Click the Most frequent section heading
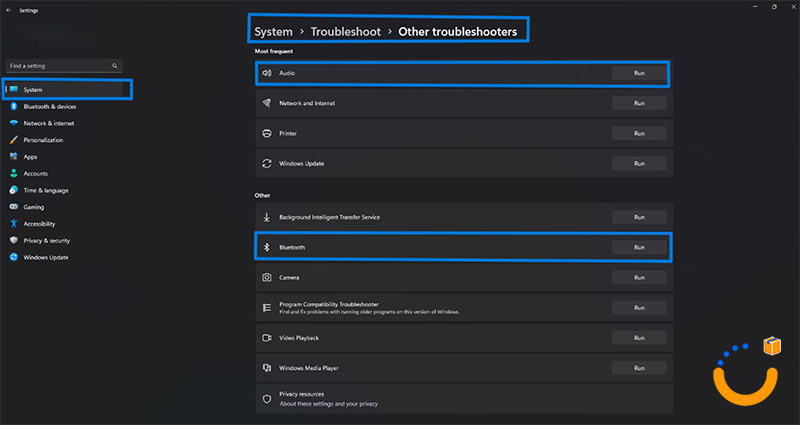Viewport: 800px width, 425px height. click(x=274, y=51)
